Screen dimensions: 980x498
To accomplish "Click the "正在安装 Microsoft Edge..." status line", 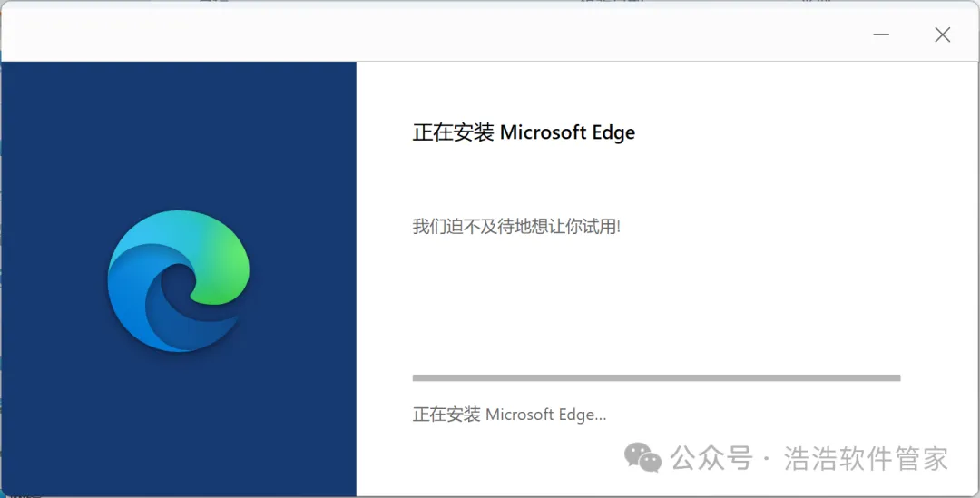I will [509, 415].
